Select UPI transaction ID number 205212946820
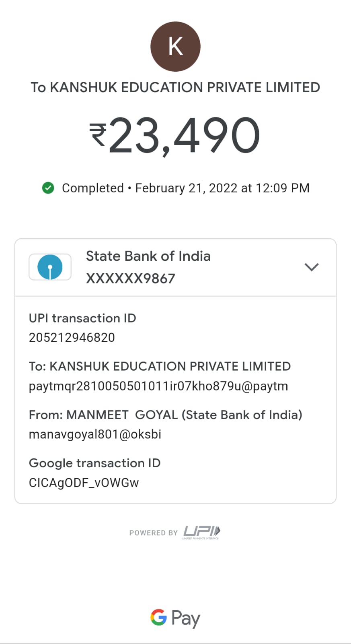Screen dimensions: 351x644 click(72, 337)
